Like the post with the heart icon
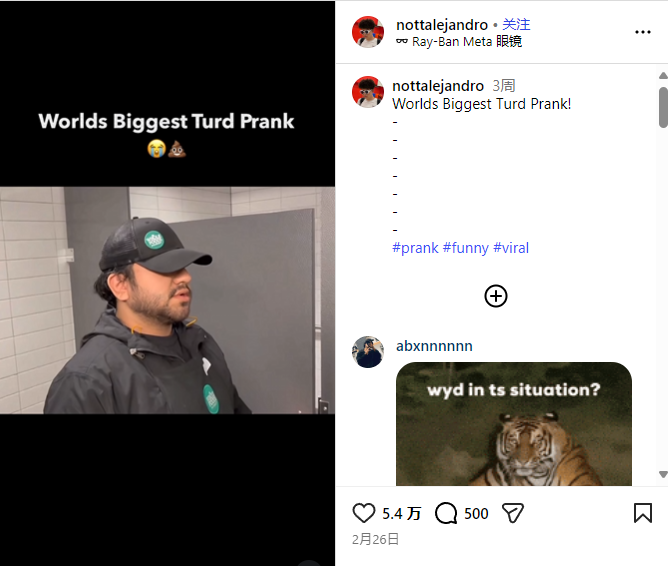 click(364, 513)
